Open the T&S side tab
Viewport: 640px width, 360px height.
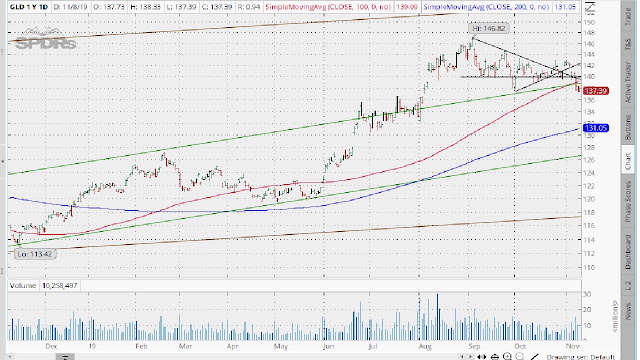pyautogui.click(x=628, y=44)
